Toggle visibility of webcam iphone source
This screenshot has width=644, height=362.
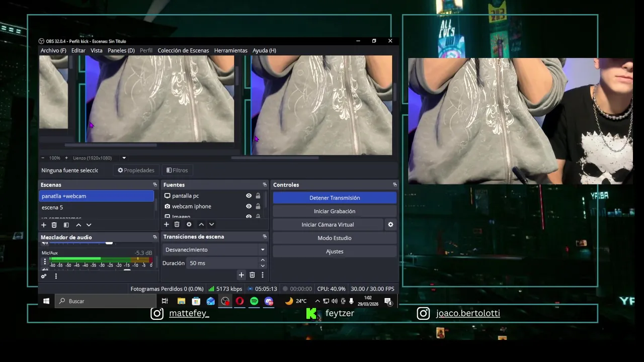coord(249,206)
